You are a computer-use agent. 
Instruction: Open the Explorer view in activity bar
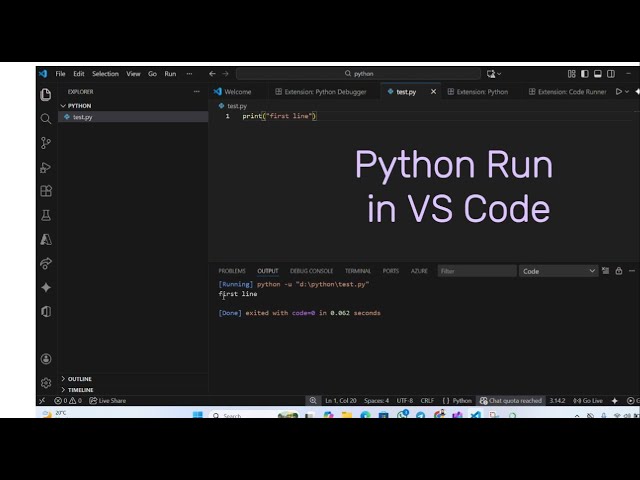click(x=46, y=95)
